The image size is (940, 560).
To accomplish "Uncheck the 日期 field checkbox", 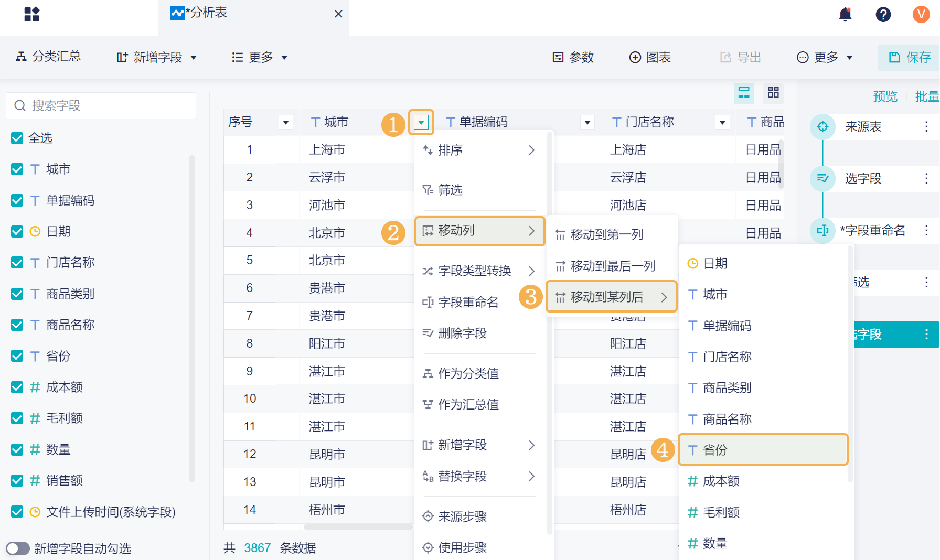I will (17, 231).
